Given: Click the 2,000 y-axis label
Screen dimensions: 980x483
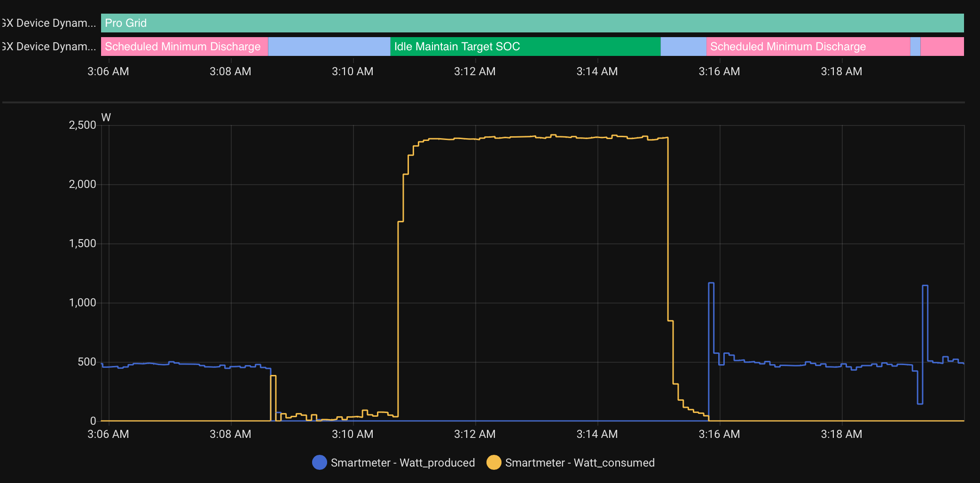Looking at the screenshot, I should (x=82, y=184).
